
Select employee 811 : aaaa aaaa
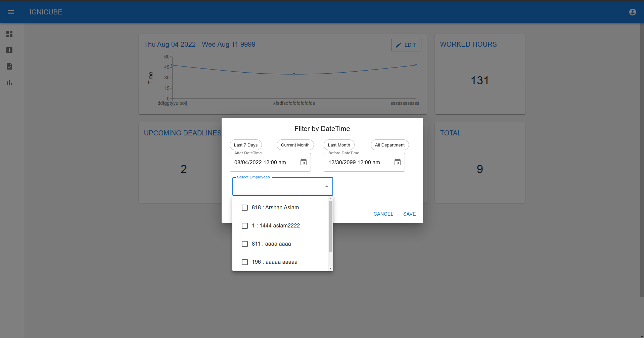(x=245, y=244)
